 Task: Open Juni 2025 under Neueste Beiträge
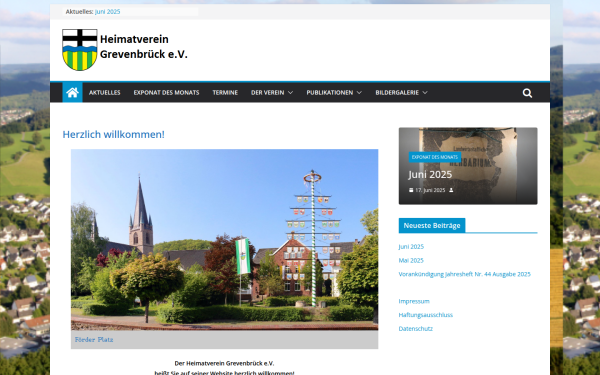click(x=411, y=247)
